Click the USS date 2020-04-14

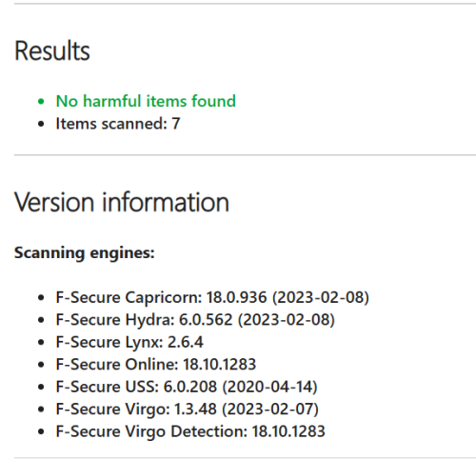[x=270, y=387]
